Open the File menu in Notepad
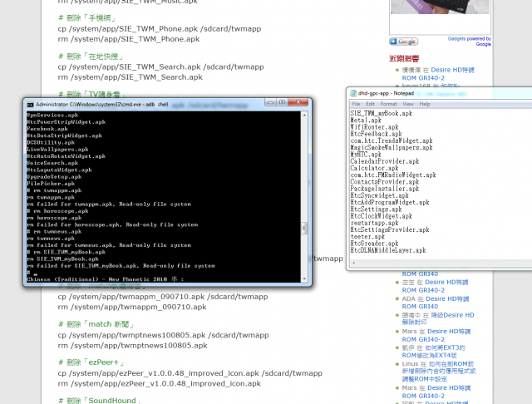This screenshot has width=532, height=404. (356, 104)
